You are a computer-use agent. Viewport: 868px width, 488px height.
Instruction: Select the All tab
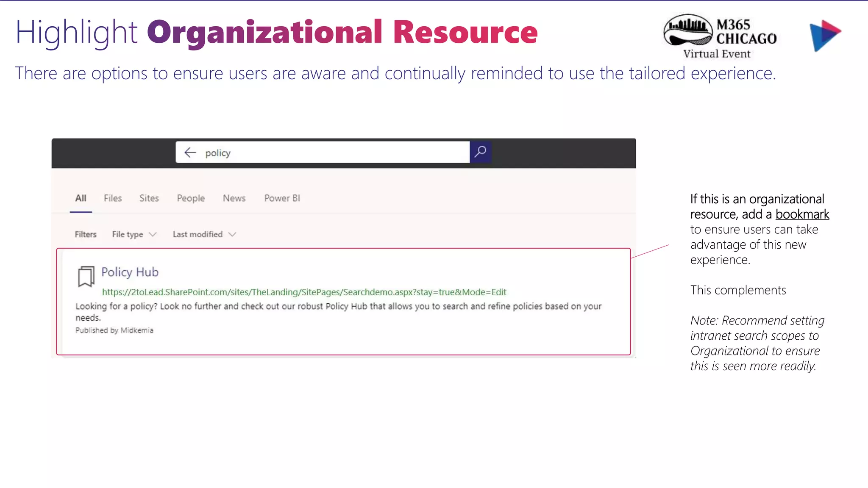[81, 198]
